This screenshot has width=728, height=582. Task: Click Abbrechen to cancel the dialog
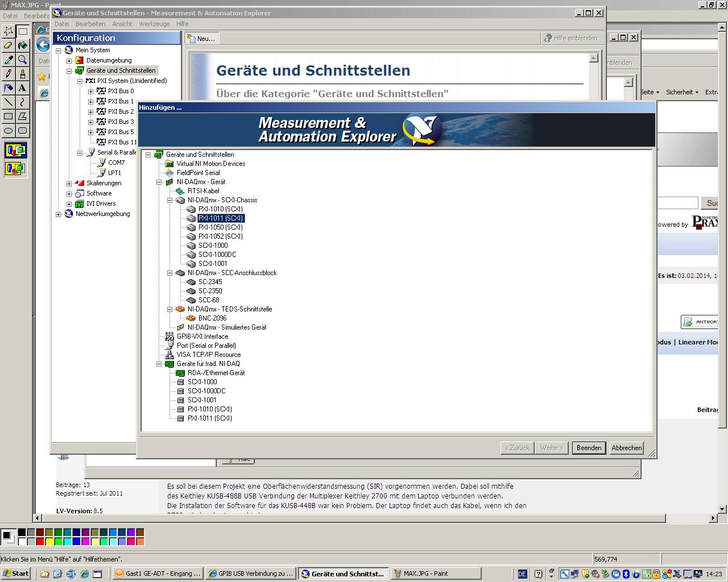626,448
